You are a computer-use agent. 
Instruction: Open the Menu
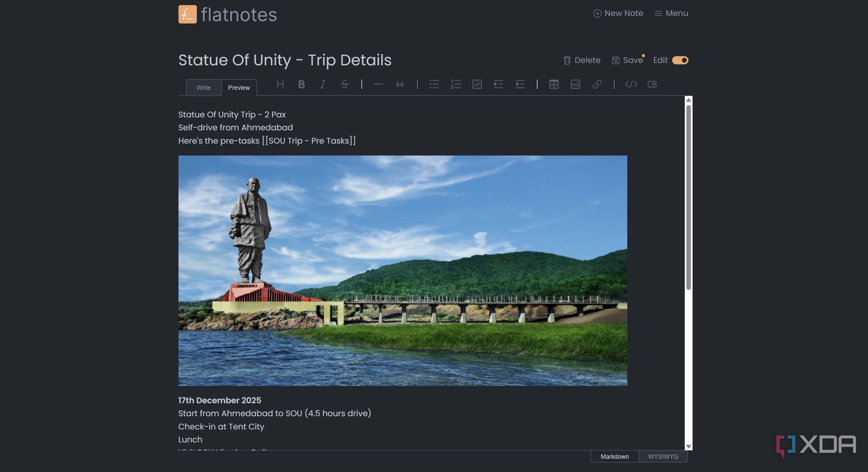pos(671,13)
